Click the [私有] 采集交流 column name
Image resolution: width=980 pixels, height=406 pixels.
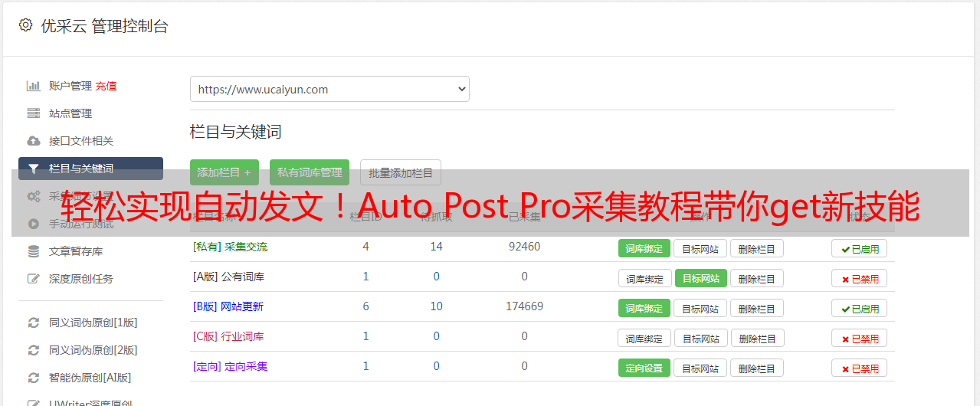click(x=230, y=247)
